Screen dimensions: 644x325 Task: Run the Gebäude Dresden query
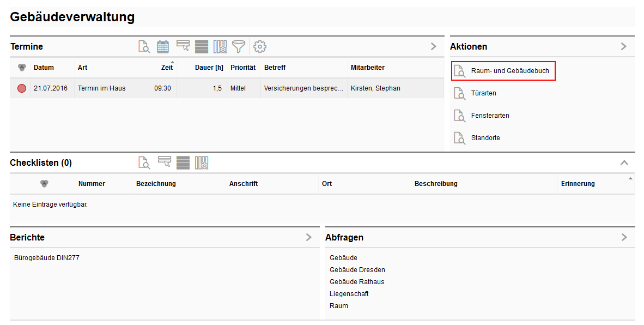[x=357, y=270]
